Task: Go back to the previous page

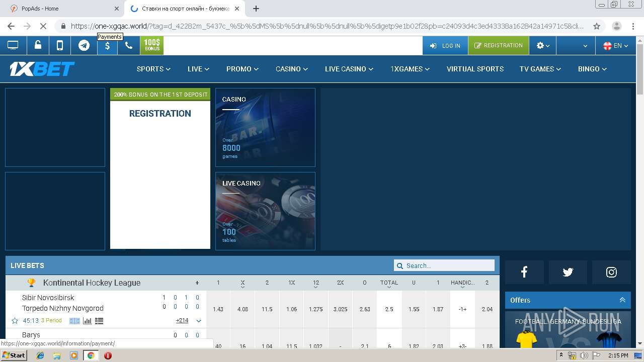Action: click(11, 26)
